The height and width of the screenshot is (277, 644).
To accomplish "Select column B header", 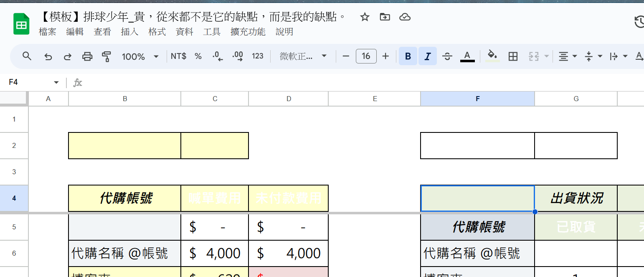I will point(124,99).
